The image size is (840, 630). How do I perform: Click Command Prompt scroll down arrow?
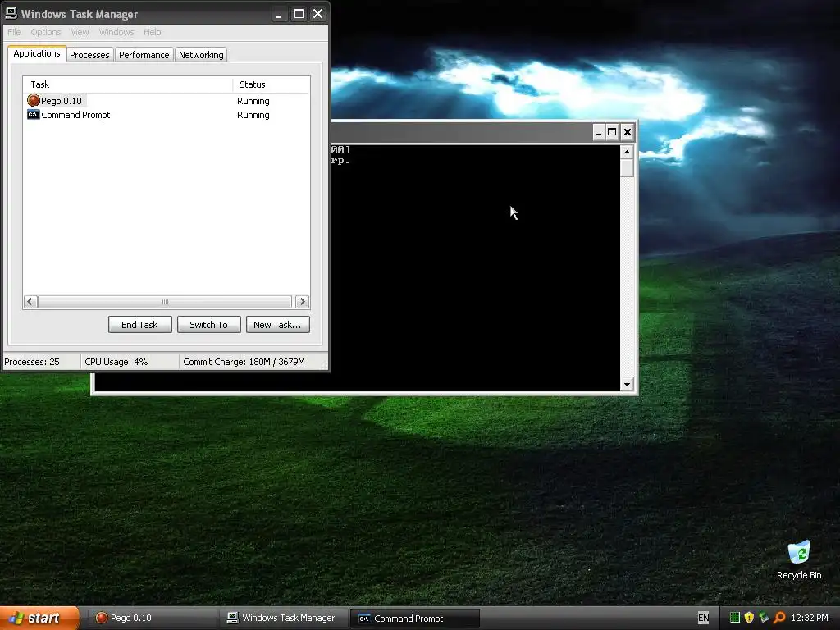click(x=627, y=384)
